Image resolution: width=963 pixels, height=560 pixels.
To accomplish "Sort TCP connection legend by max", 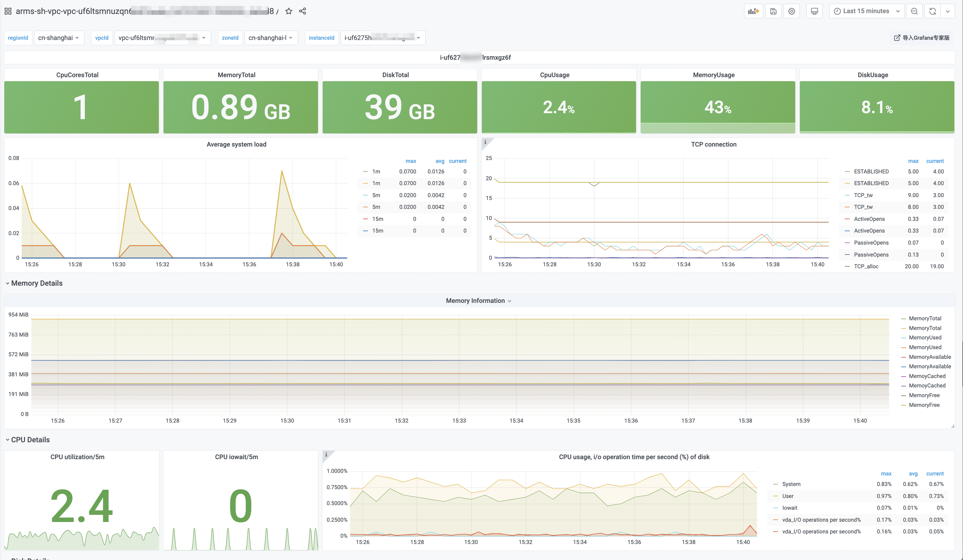I will point(913,161).
